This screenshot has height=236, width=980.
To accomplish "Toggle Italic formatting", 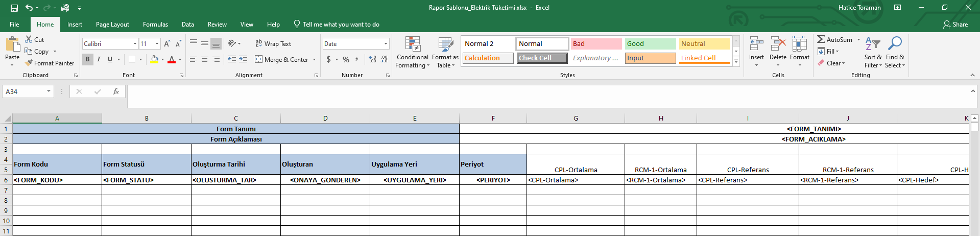I will (x=99, y=59).
